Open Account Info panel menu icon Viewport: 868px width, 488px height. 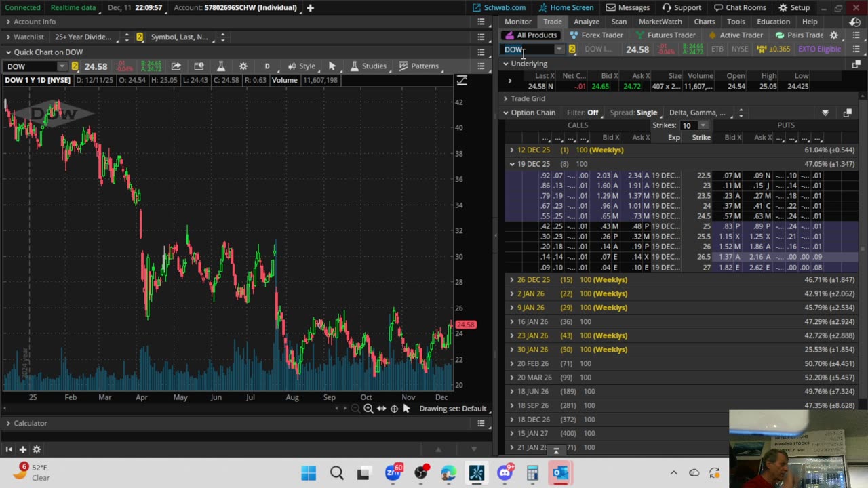pyautogui.click(x=481, y=22)
